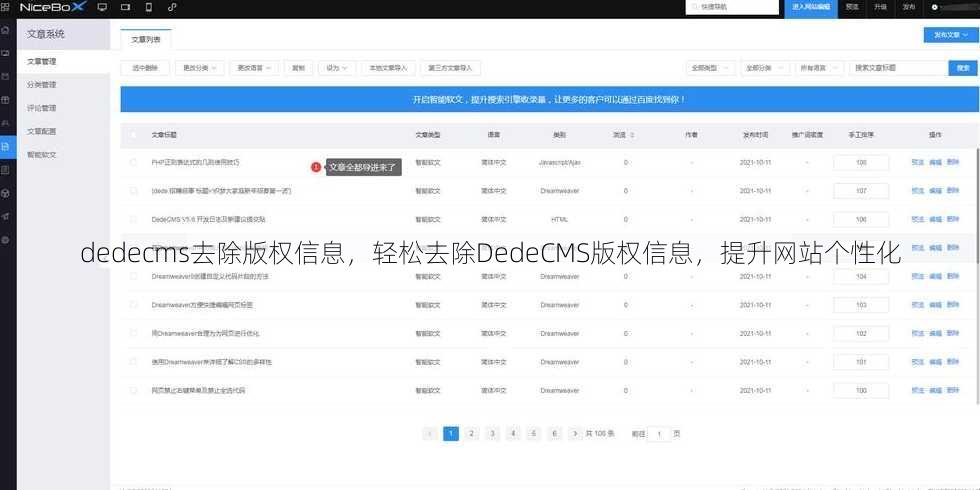The image size is (980, 490).
Task: Click 升级 in the top bar
Action: (880, 8)
